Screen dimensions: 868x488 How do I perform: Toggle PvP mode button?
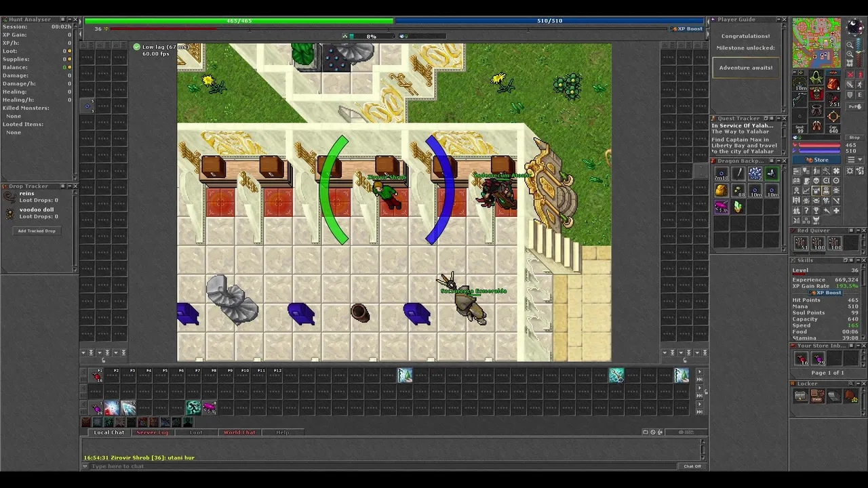pos(854,106)
